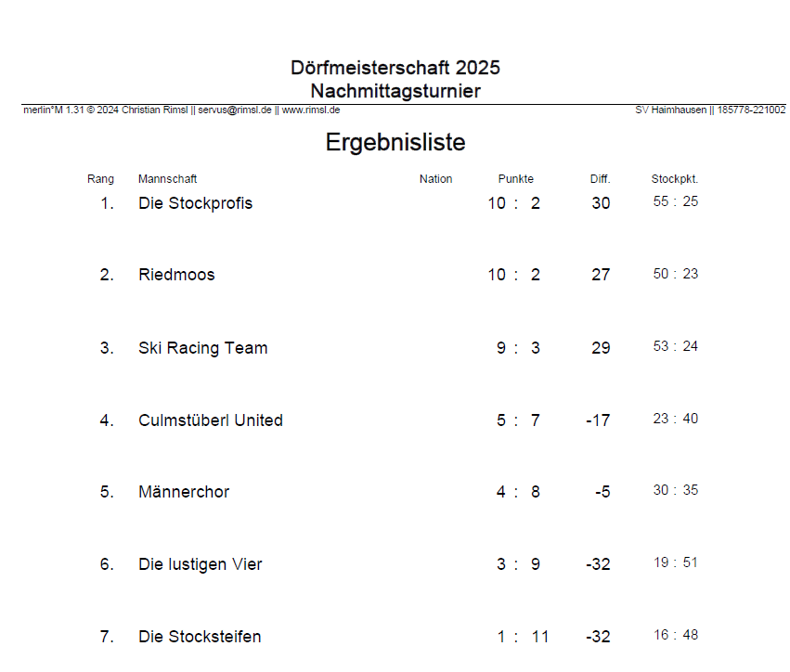790x672 pixels.
Task: Click the Männerchor team name
Action: coord(184,492)
